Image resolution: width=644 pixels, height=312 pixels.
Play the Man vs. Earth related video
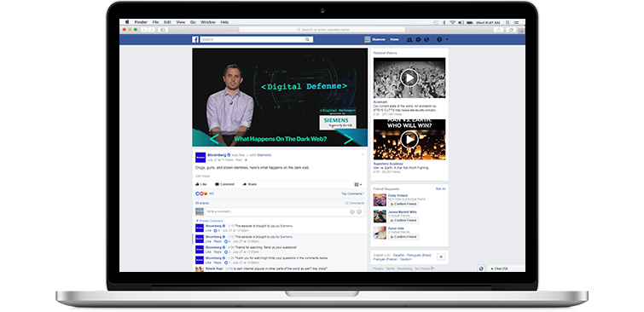[409, 140]
